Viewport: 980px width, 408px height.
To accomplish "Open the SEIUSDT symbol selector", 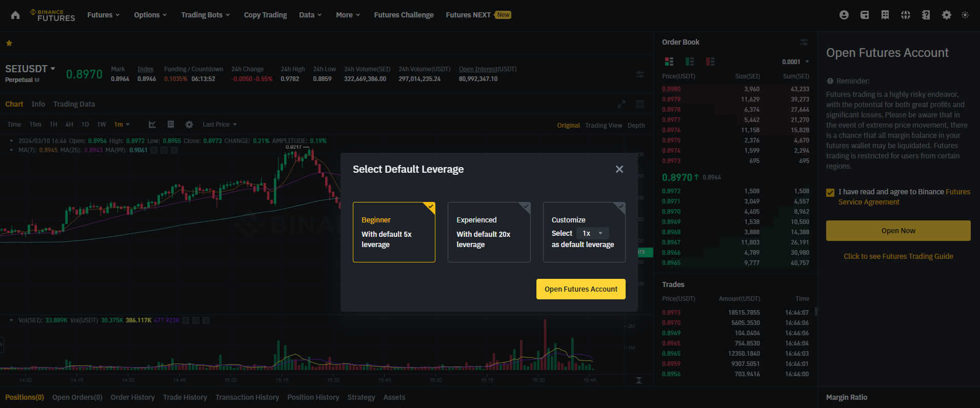I will (x=30, y=69).
